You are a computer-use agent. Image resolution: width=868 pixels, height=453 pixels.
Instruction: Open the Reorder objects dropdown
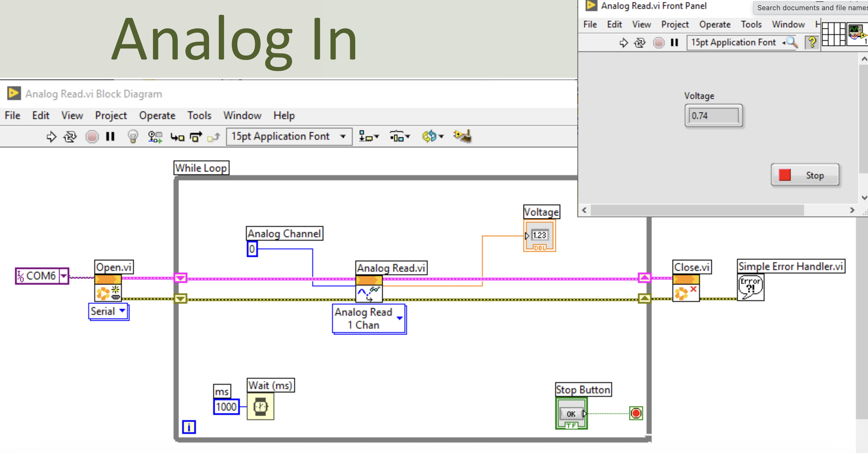[433, 136]
